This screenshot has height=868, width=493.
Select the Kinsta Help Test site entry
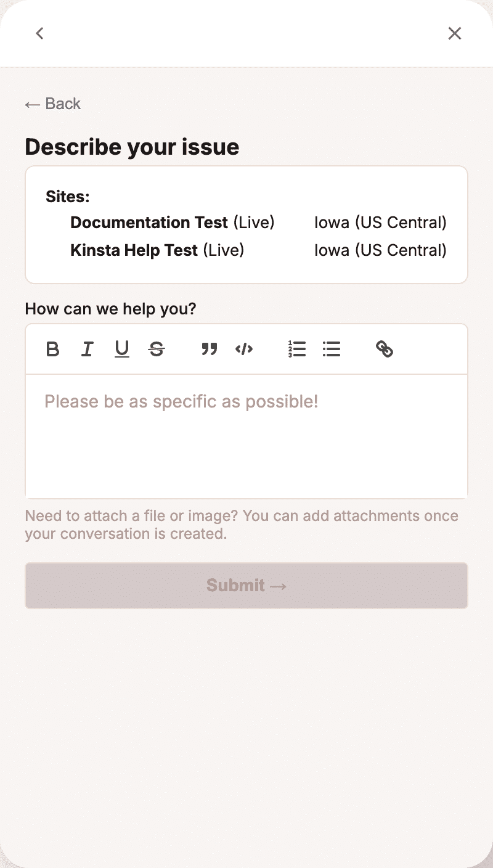pyautogui.click(x=157, y=250)
